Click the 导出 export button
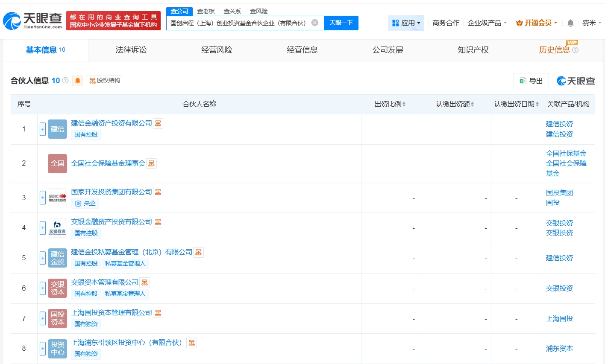 click(531, 81)
